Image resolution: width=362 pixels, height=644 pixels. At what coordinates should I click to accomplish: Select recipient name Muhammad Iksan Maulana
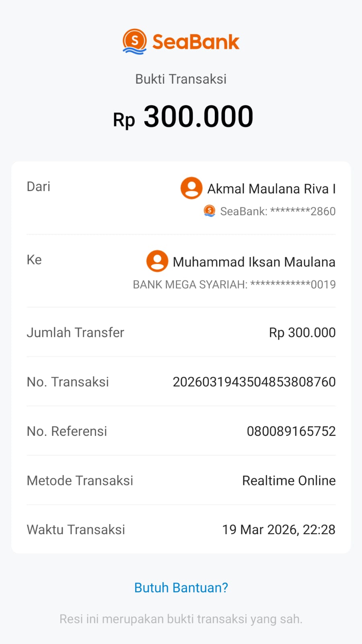(254, 262)
